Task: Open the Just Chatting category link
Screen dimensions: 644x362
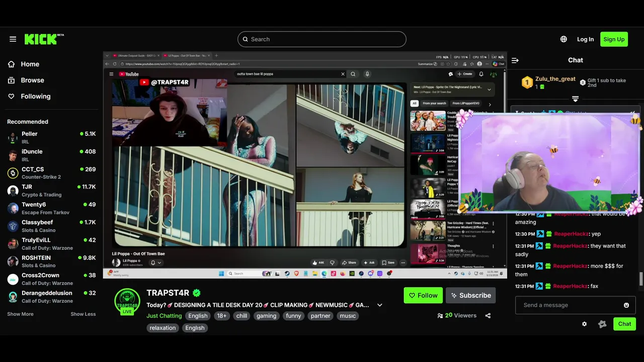Action: coord(164,316)
